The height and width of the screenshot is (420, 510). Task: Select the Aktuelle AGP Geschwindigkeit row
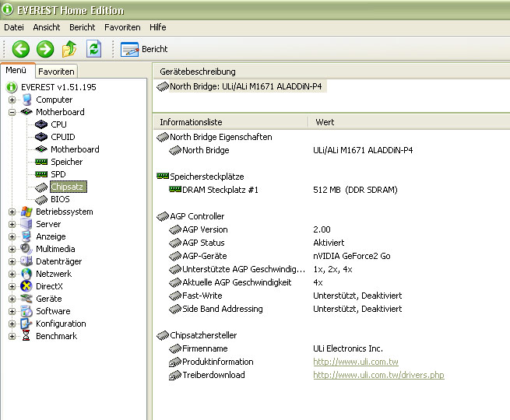(x=246, y=282)
